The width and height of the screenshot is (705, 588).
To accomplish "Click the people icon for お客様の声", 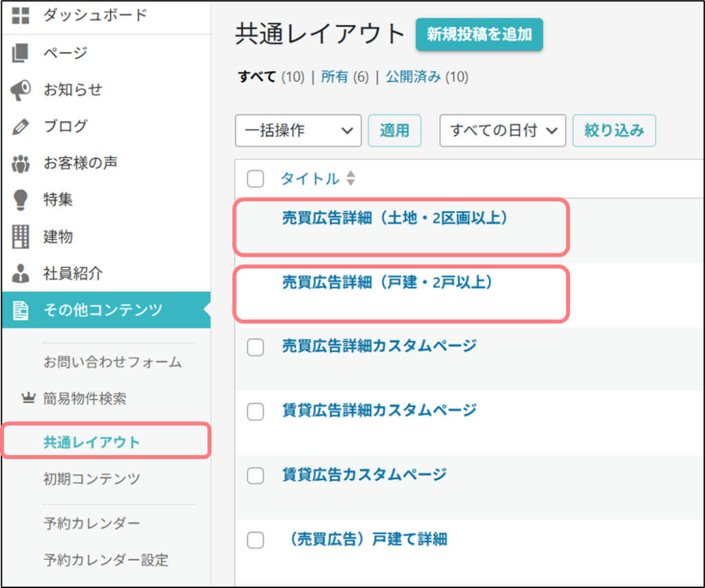I will tap(21, 163).
